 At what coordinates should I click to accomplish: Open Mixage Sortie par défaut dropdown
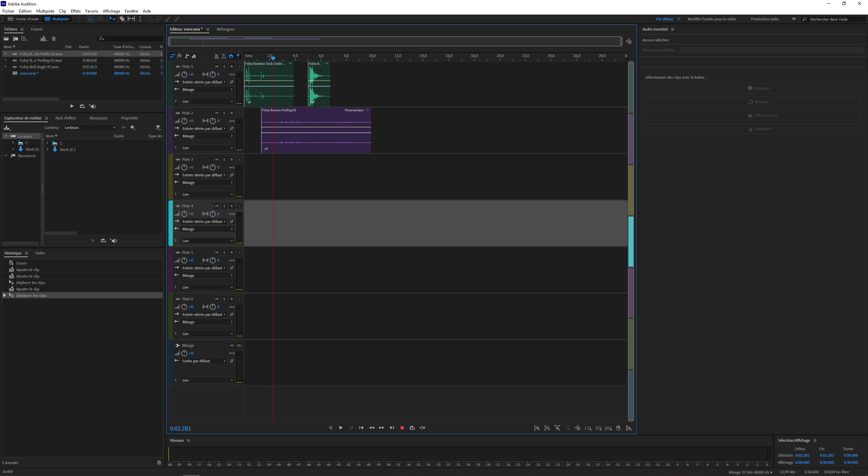204,361
